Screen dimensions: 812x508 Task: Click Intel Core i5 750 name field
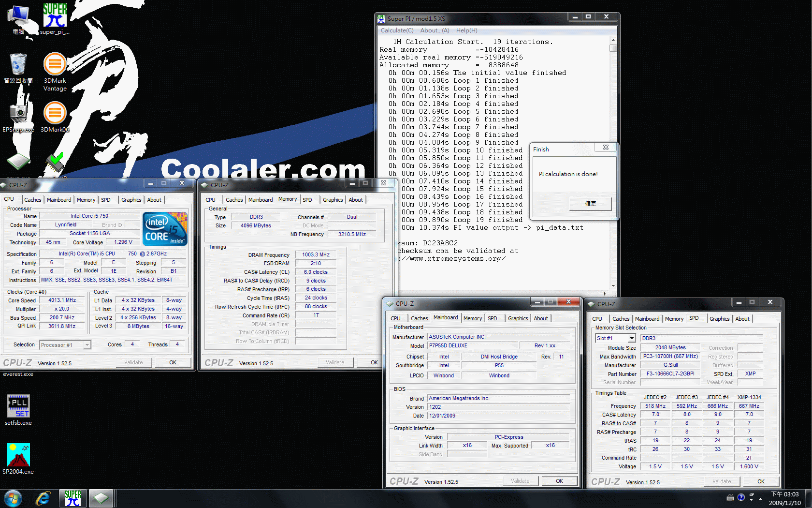point(89,216)
